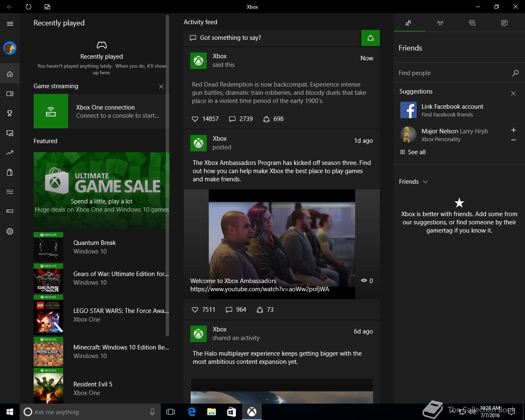The height and width of the screenshot is (420, 525).
Task: Select the Parties tab icon
Action: pos(440,23)
